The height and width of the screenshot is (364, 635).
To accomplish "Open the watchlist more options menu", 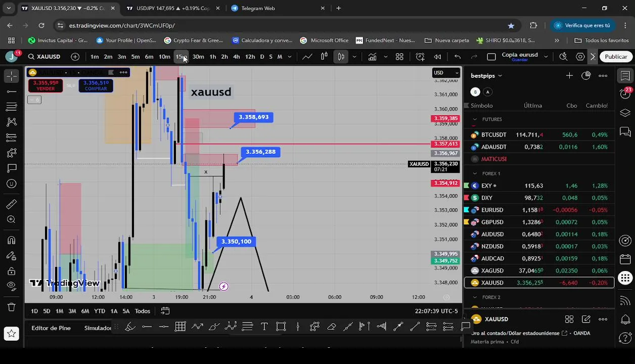I will (603, 76).
